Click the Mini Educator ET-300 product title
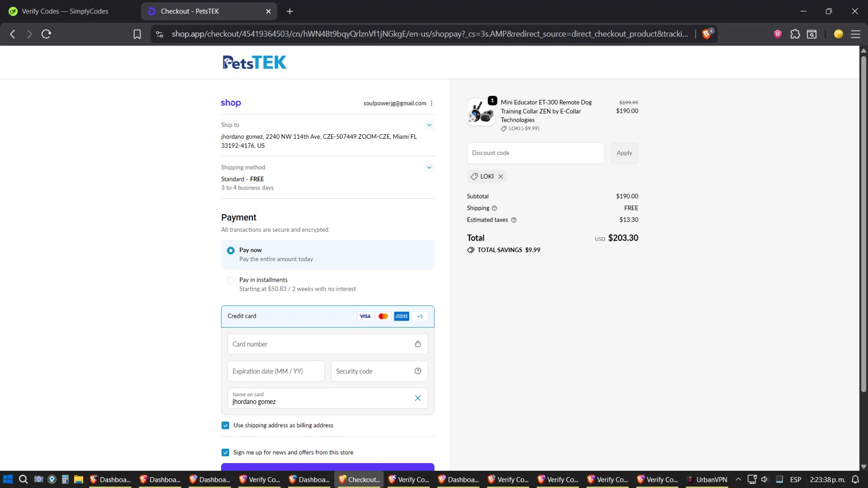 pyautogui.click(x=546, y=111)
